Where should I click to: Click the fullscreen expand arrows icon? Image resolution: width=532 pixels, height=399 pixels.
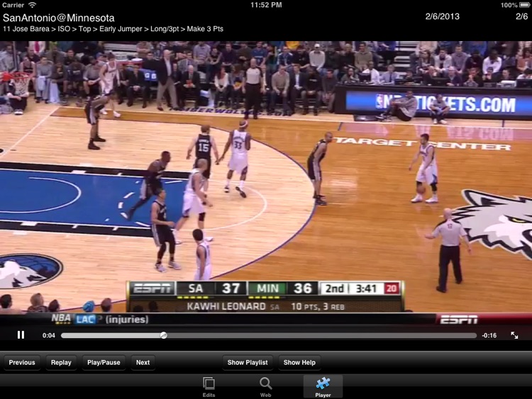point(514,335)
